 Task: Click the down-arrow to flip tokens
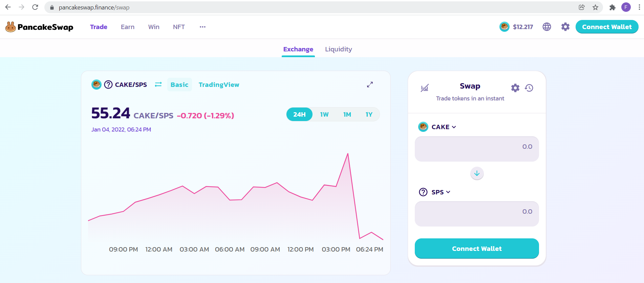tap(477, 173)
